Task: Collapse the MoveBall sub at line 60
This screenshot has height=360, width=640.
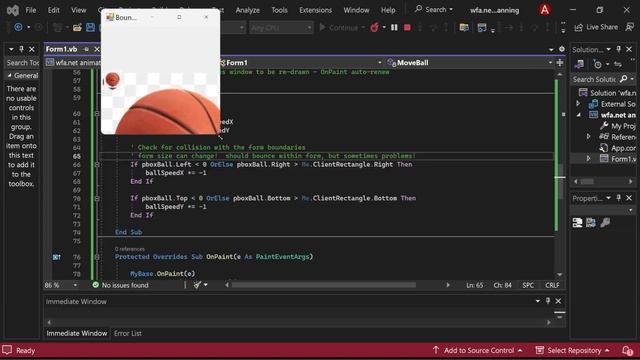Action: (97, 113)
